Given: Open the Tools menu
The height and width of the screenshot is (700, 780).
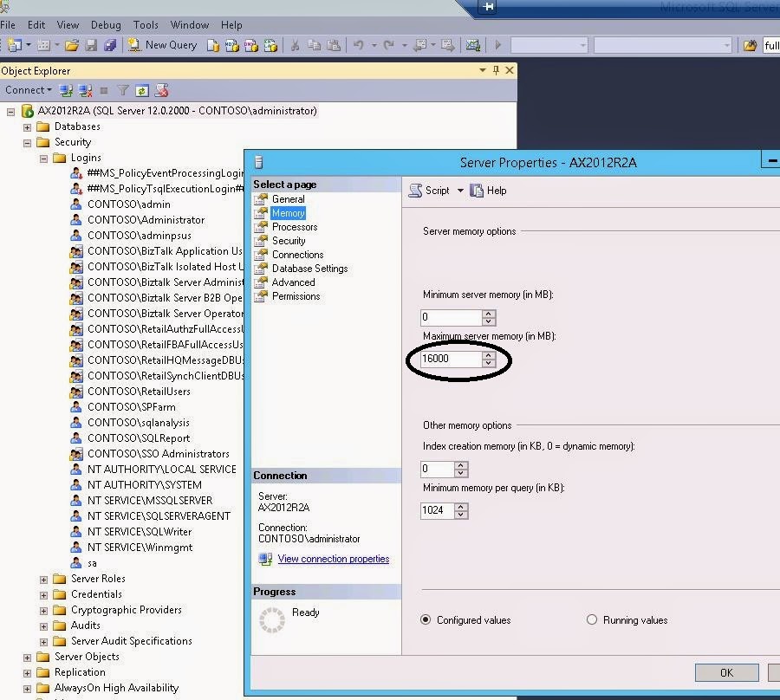Looking at the screenshot, I should tap(146, 25).
